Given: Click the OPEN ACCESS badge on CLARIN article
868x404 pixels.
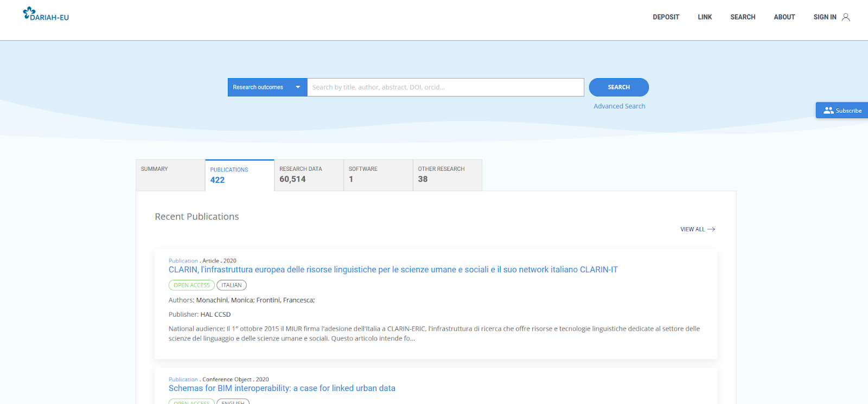Looking at the screenshot, I should point(192,285).
